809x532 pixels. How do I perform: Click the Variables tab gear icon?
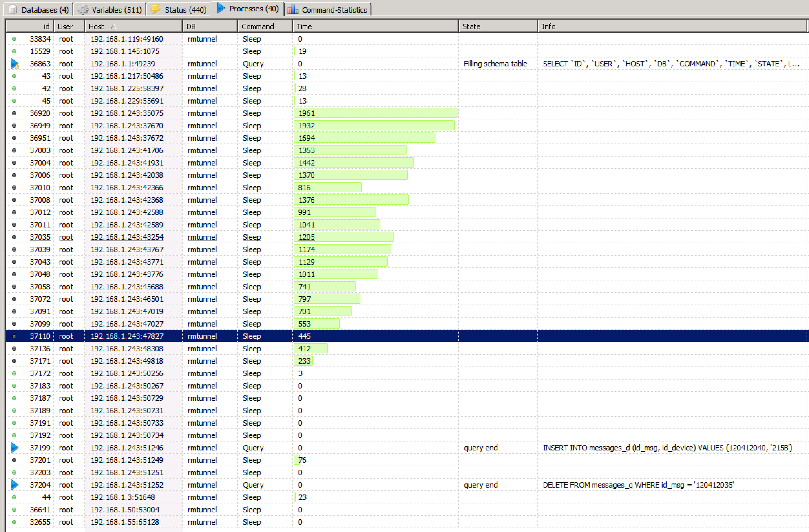(x=83, y=10)
